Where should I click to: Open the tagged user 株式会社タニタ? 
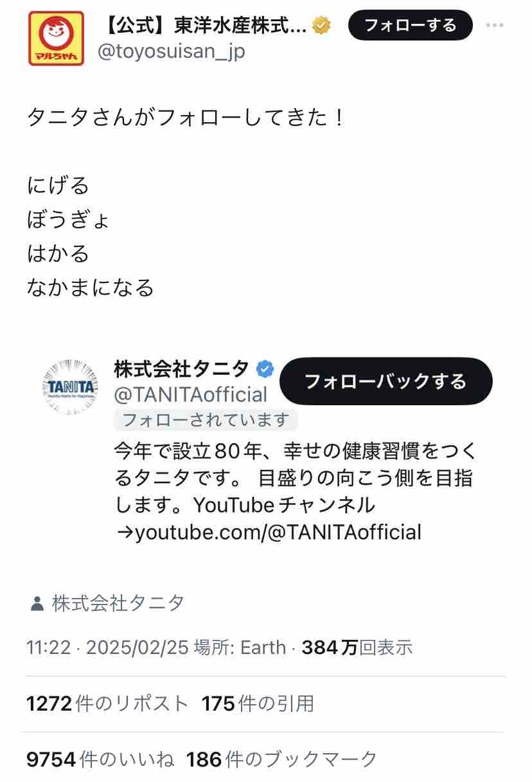(119, 603)
